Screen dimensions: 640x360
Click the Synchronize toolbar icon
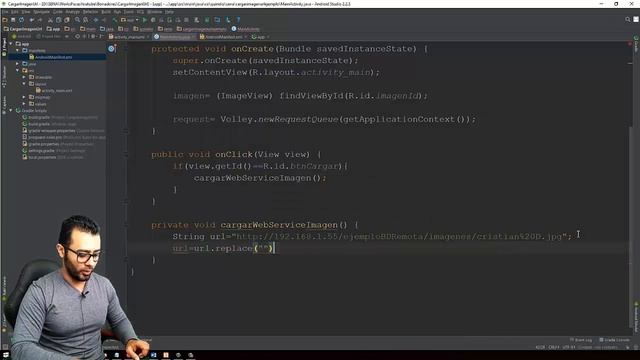point(21,20)
